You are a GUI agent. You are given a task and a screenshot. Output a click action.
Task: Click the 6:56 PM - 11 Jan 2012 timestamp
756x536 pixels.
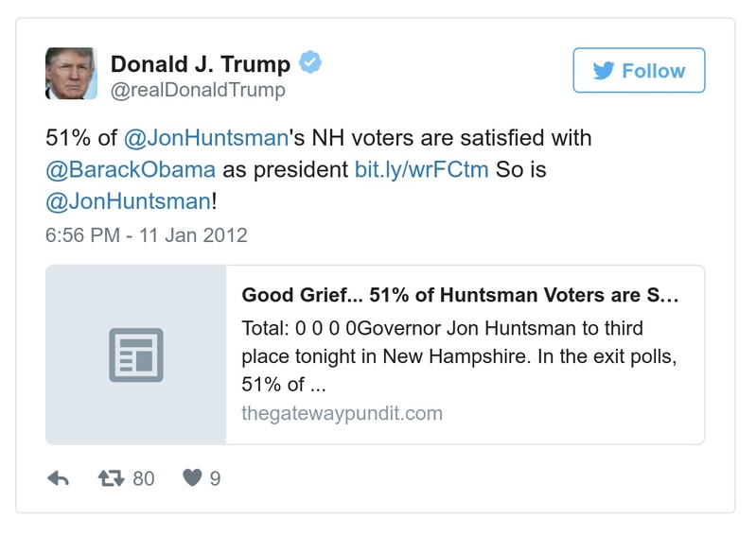[147, 235]
